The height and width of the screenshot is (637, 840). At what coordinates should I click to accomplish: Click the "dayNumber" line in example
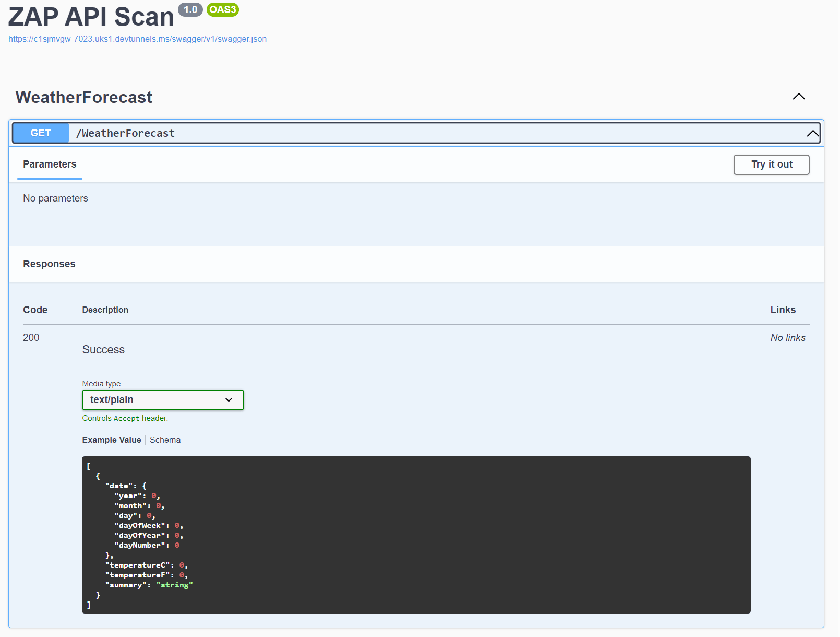coord(147,546)
